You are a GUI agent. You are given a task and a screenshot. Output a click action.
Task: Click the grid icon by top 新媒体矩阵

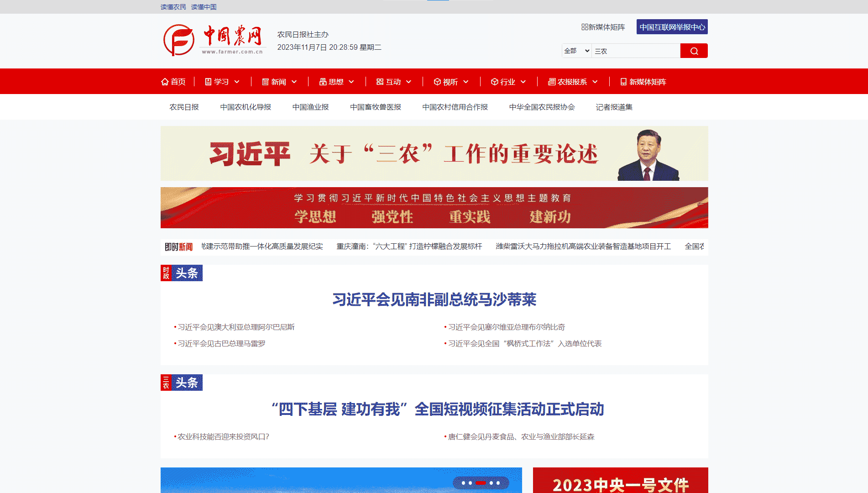(584, 27)
